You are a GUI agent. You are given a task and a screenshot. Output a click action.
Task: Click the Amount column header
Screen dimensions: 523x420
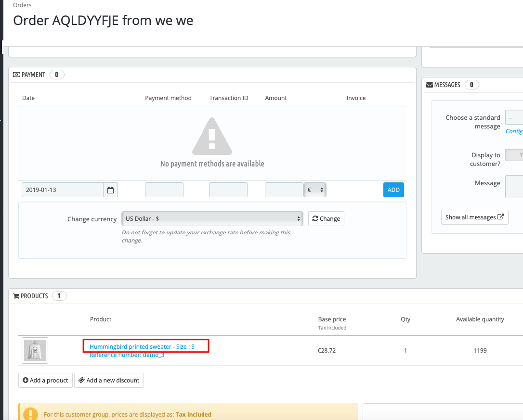[276, 98]
